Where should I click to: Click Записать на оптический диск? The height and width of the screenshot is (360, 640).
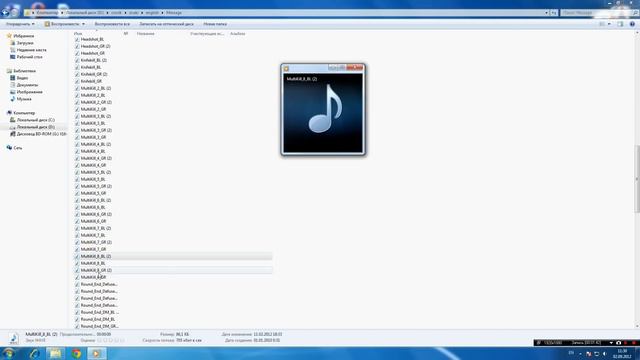click(167, 24)
